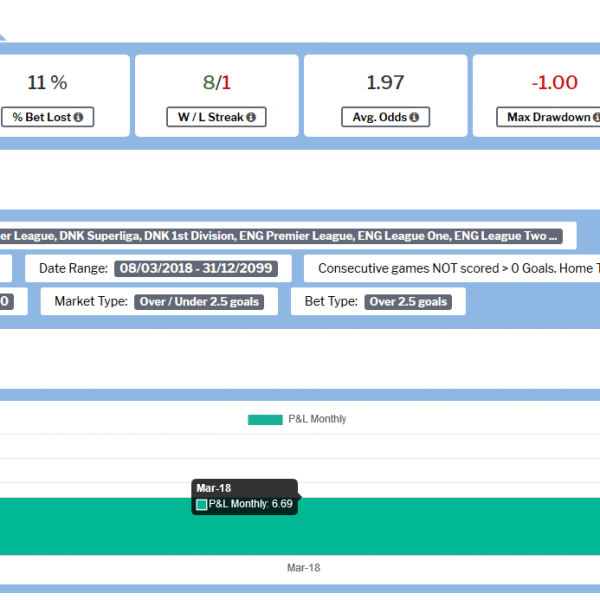The width and height of the screenshot is (600, 600).
Task: Click the % Bet Lost info icon
Action: (x=78, y=117)
